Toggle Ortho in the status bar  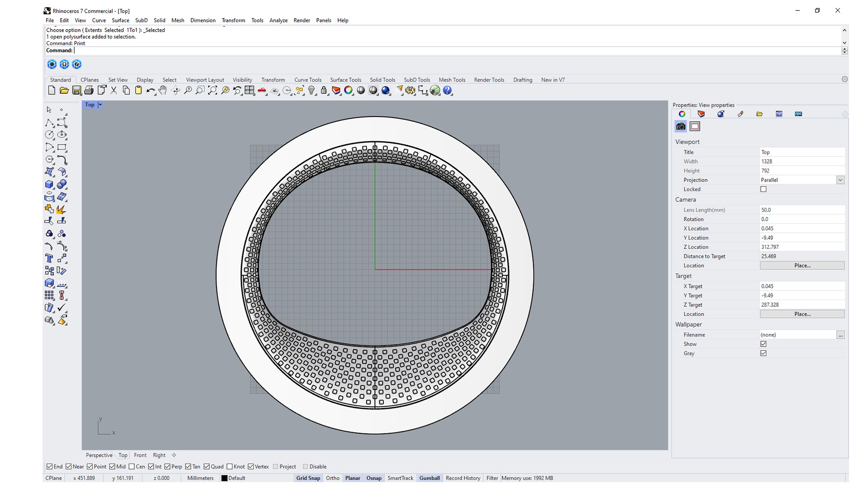pos(332,478)
